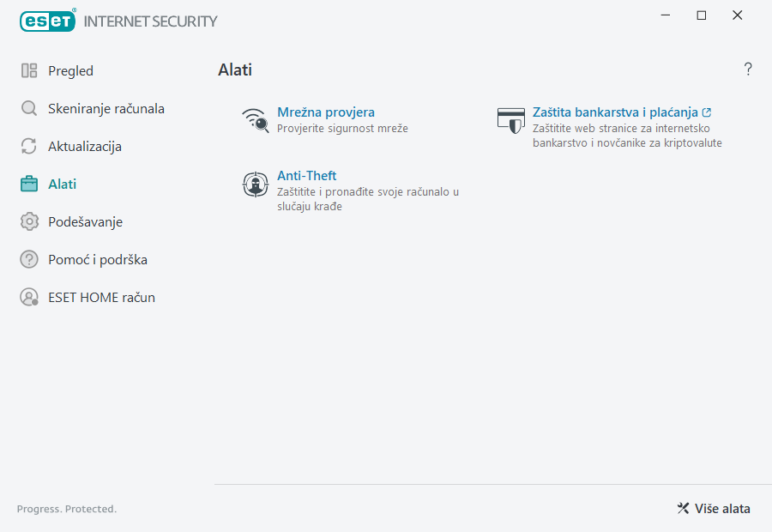The width and height of the screenshot is (772, 532).
Task: Click the ESET HOME račun avatar icon
Action: click(29, 297)
